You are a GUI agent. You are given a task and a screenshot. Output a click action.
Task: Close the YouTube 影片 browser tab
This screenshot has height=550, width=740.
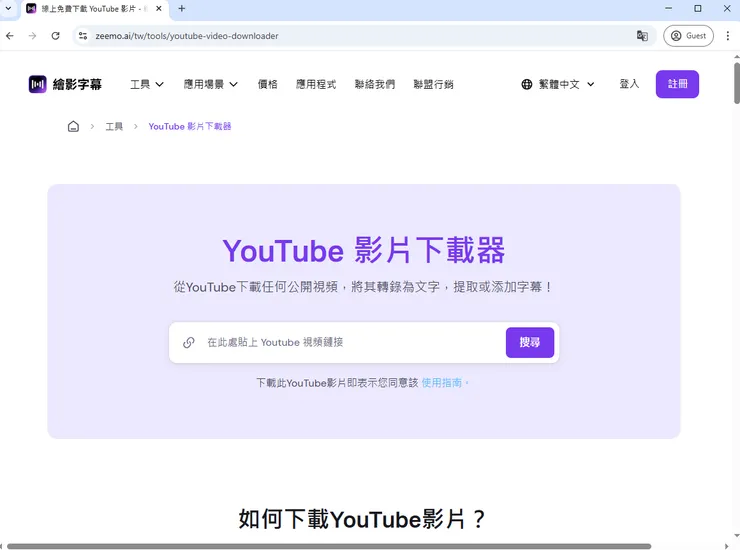point(159,8)
